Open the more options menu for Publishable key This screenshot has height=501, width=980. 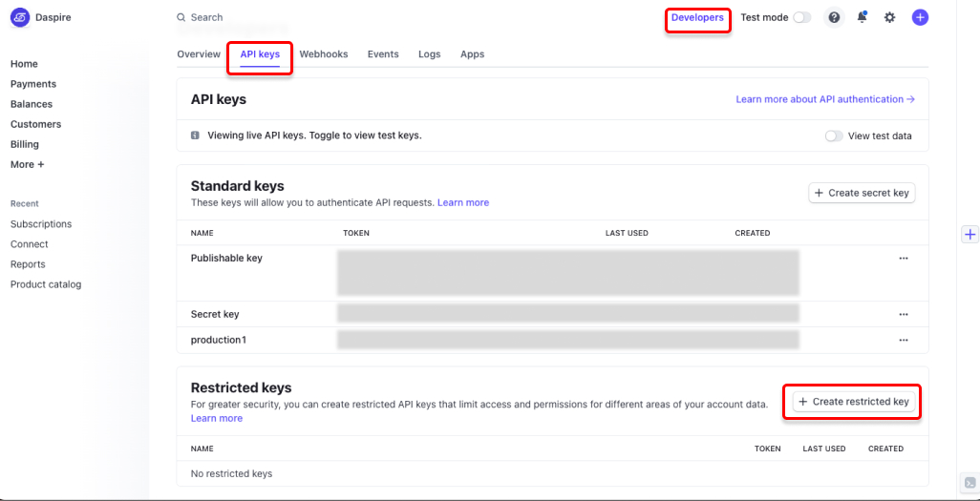click(x=904, y=258)
